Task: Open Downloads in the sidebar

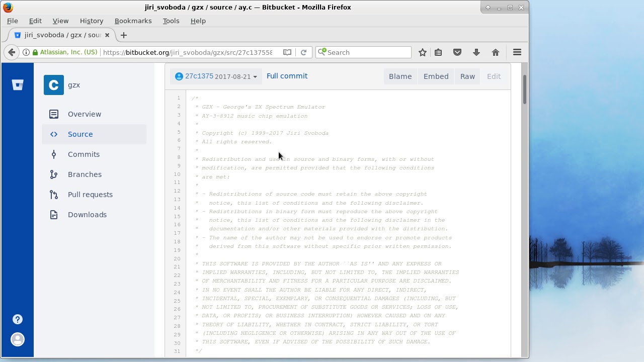Action: (x=94, y=215)
